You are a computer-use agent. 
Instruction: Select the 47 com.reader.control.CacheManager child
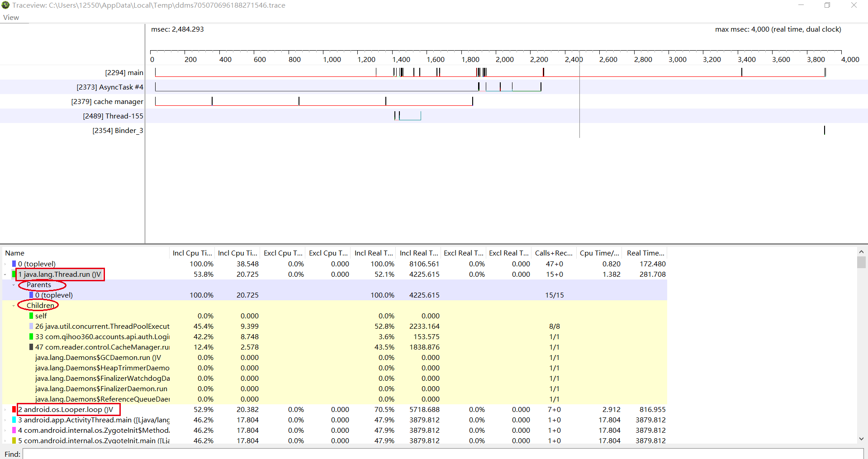[335, 347]
